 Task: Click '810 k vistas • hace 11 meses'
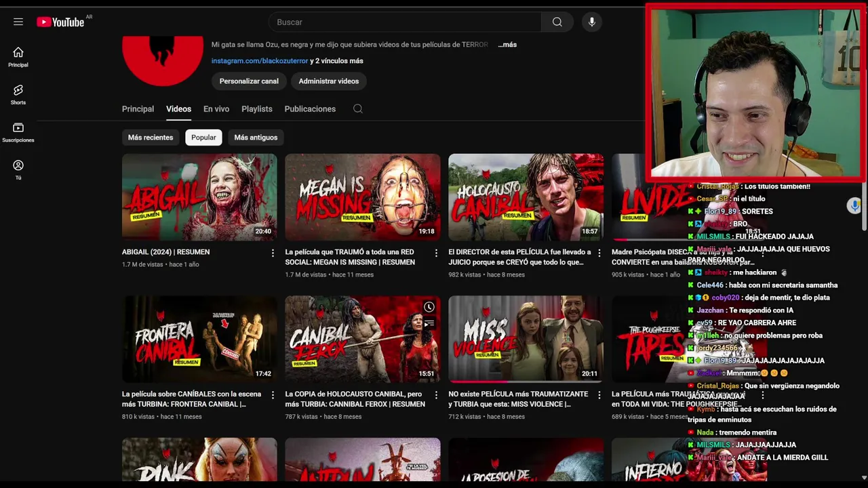pos(161,416)
